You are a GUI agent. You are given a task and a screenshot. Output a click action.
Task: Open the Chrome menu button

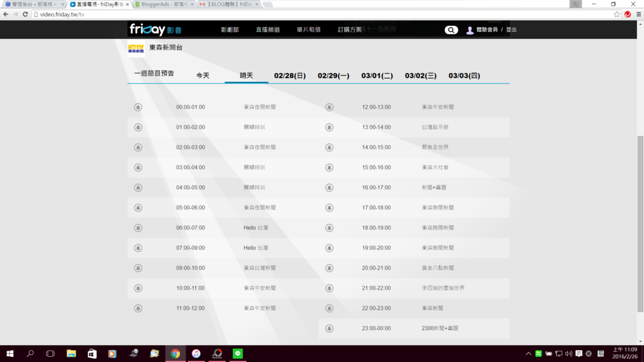[x=639, y=14]
